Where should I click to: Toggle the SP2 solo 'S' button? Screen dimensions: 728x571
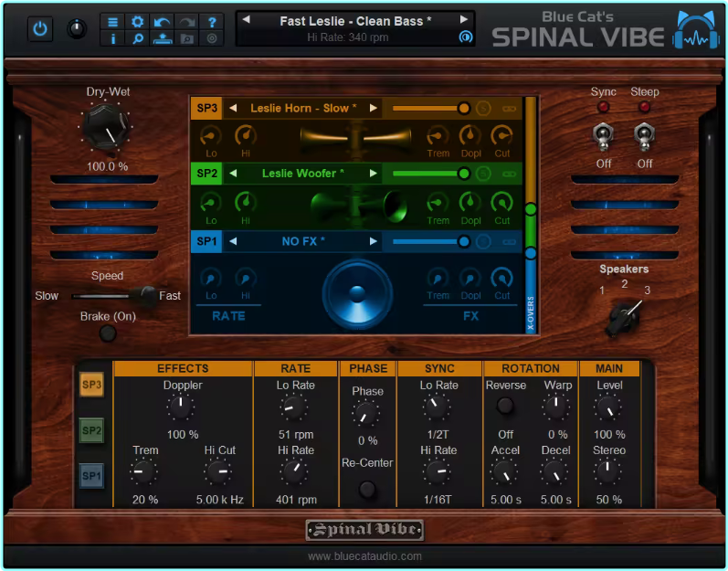[483, 174]
